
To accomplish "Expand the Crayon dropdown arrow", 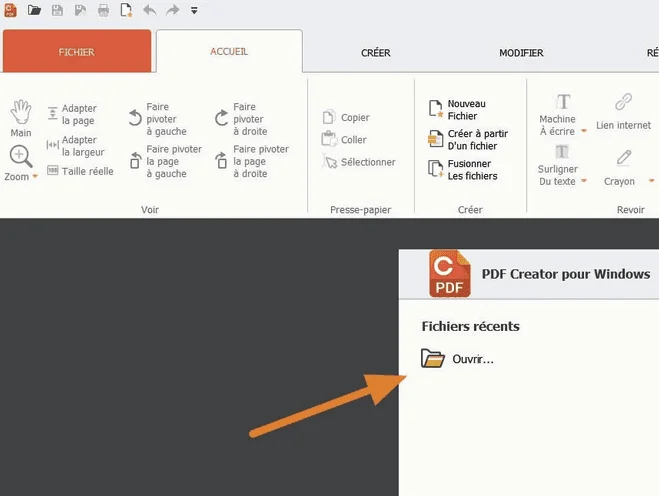I will [651, 181].
